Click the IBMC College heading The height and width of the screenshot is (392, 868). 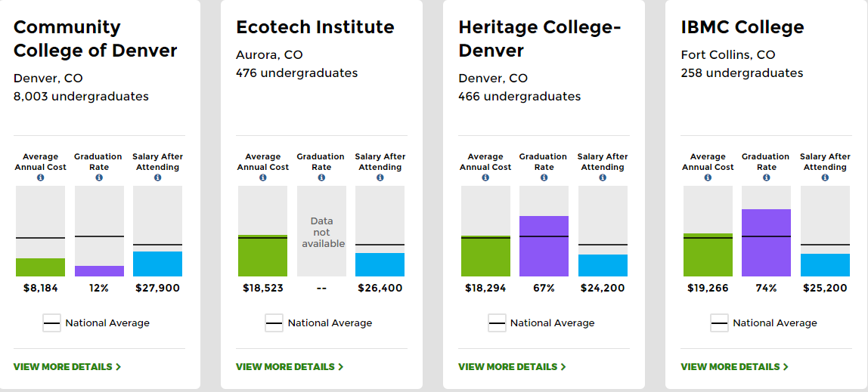(742, 28)
